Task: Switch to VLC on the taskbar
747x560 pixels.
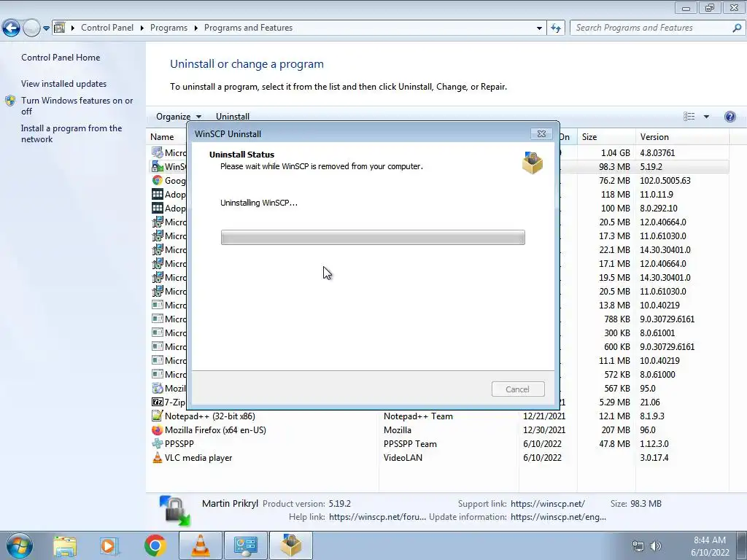Action: point(200,545)
